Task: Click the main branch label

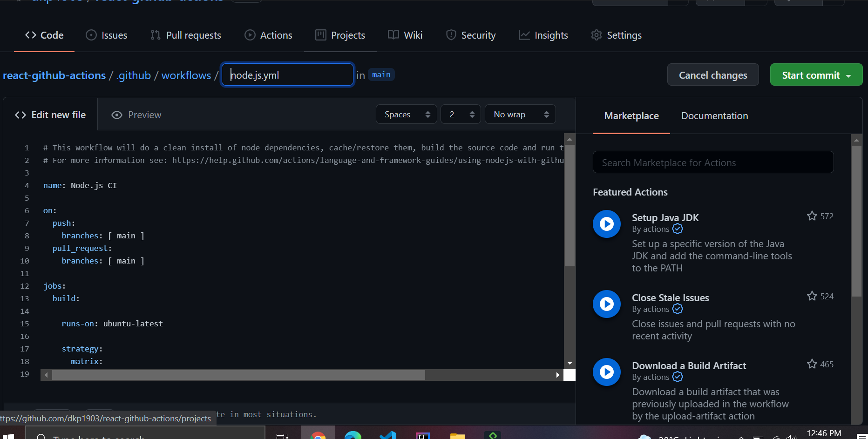Action: pos(381,74)
